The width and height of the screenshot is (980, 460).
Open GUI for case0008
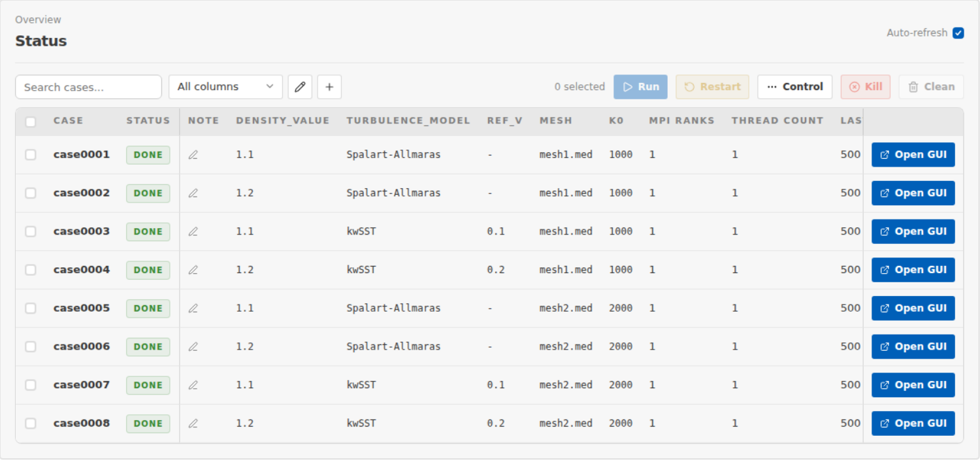click(x=913, y=423)
